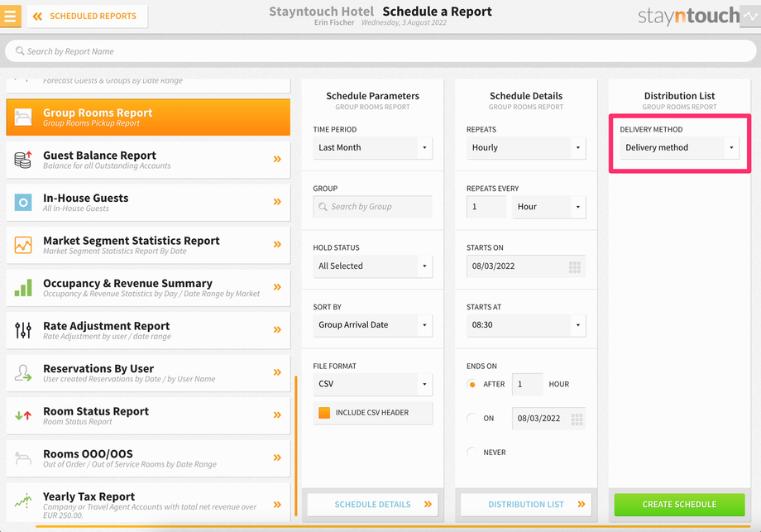Click the After hours count field
The image size is (761, 532).
coord(528,385)
